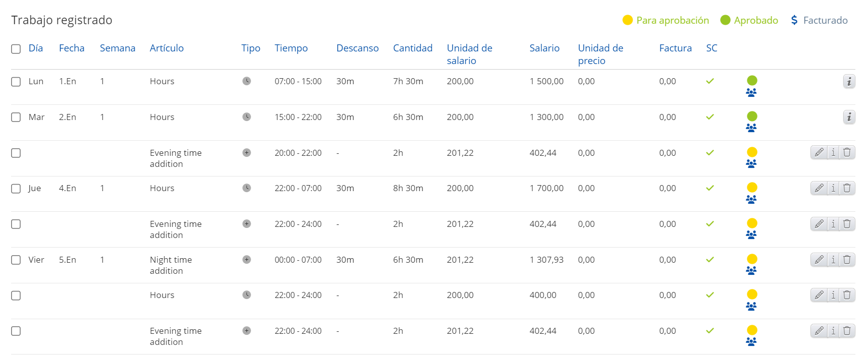Edit the 20:00 - 22:00 Evening time addition
Image resolution: width=868 pixels, height=355 pixels.
[x=819, y=152]
